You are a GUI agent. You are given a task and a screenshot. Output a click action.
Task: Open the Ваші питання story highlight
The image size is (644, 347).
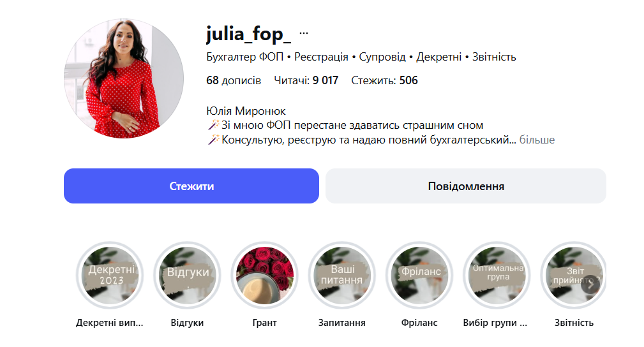tap(341, 275)
